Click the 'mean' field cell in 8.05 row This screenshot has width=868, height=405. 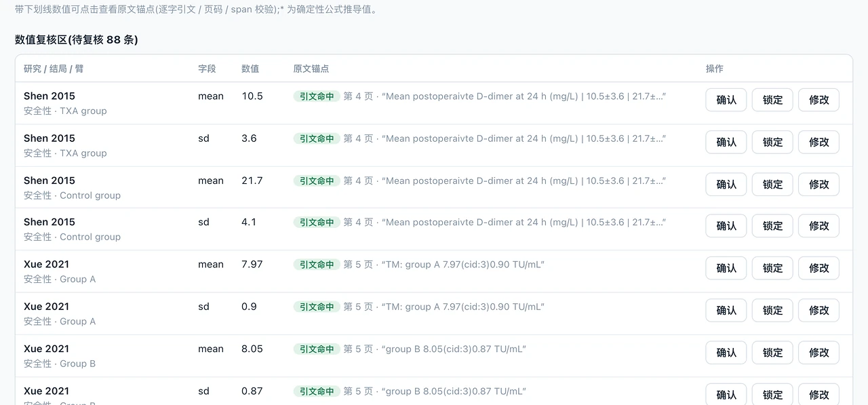211,349
